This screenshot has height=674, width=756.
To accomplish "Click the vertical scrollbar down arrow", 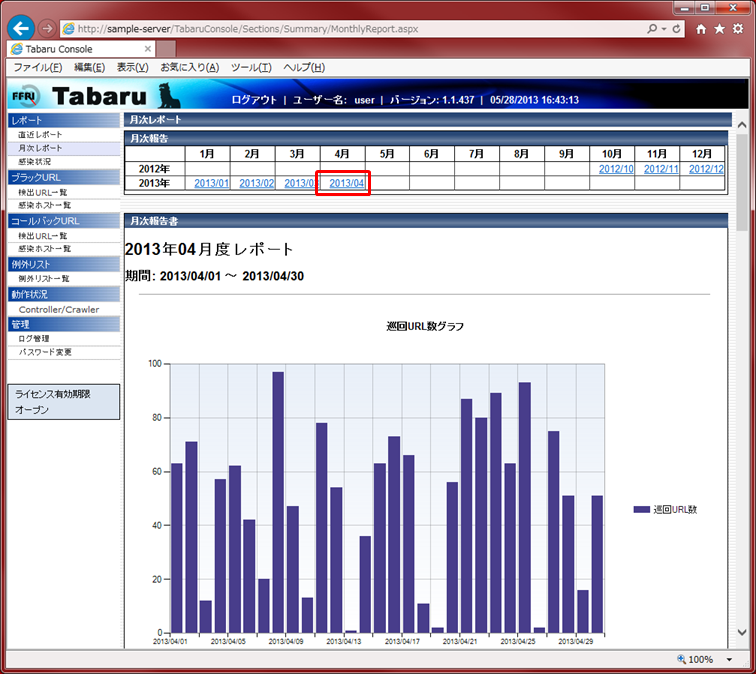I will pos(742,632).
